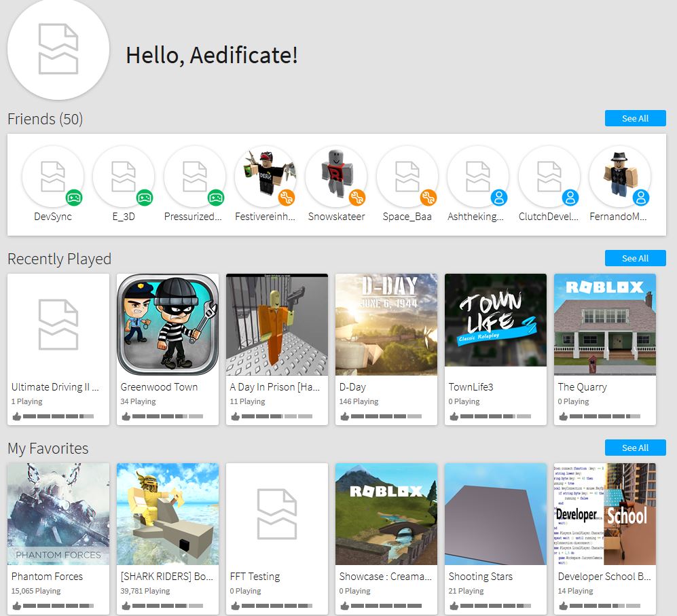See all Recently Played games
The width and height of the screenshot is (677, 616).
coord(635,258)
